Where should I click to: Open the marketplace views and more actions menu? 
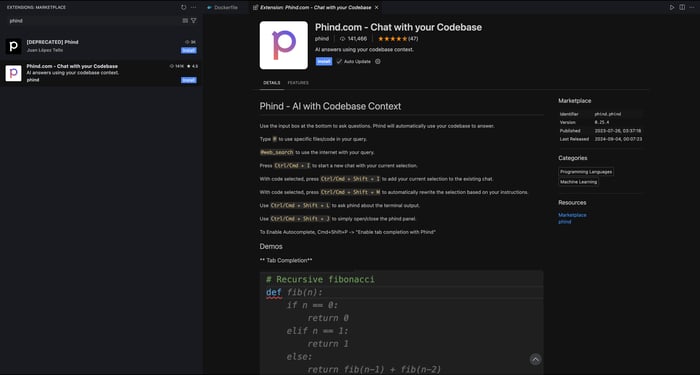point(193,8)
